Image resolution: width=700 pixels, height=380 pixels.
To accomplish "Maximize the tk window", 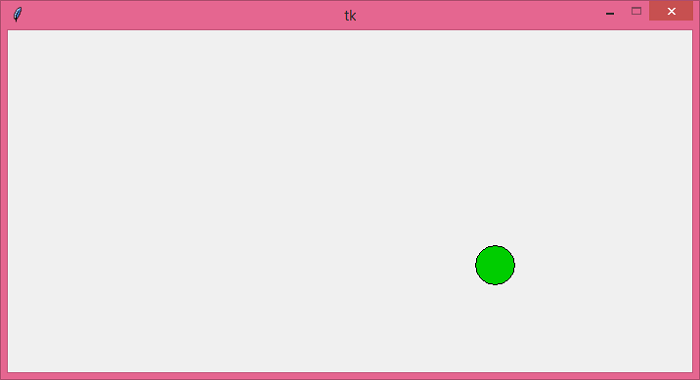I will [636, 11].
